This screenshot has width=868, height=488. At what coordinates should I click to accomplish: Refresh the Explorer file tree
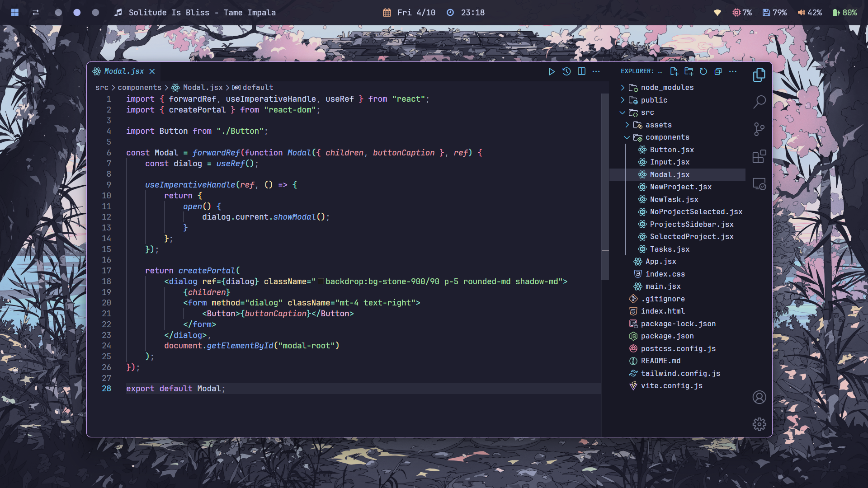point(703,71)
